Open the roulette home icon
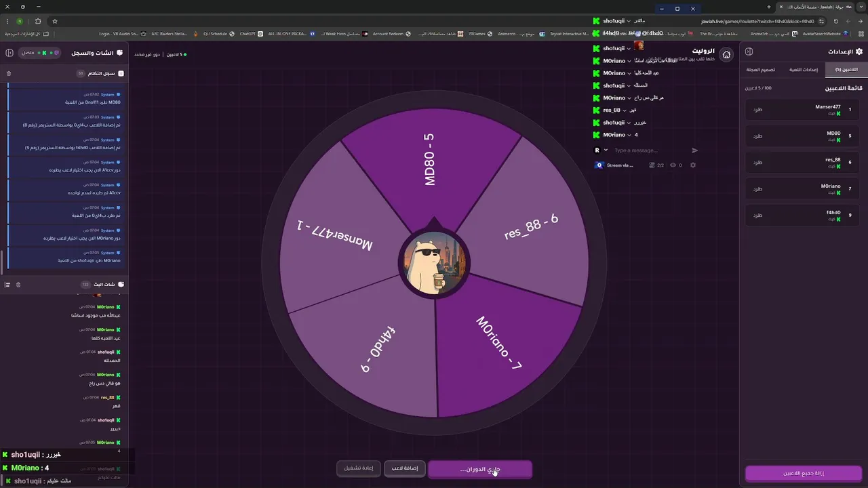 (x=726, y=54)
